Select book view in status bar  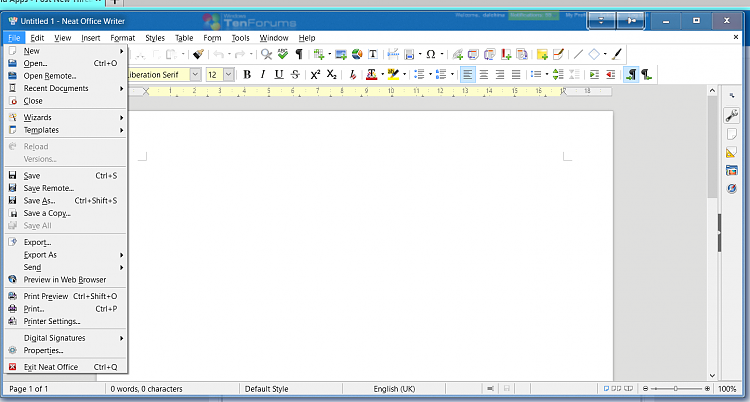tap(629, 389)
